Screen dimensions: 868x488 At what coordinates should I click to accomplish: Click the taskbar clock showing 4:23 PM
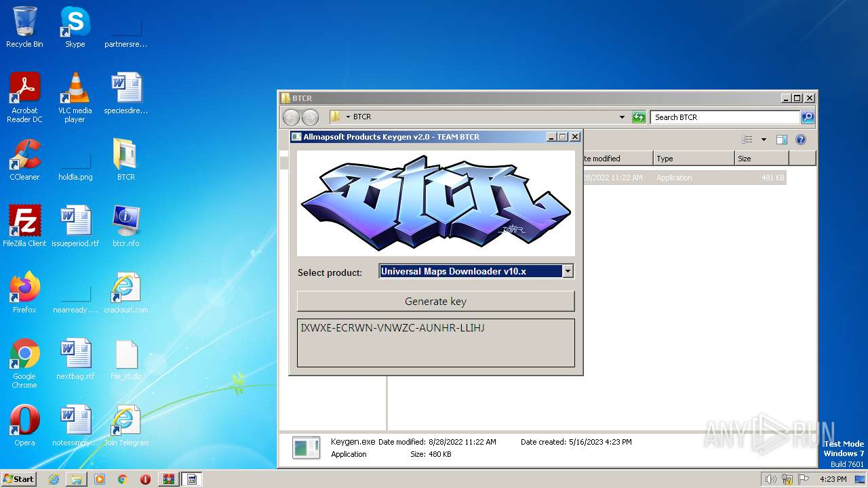(x=833, y=479)
